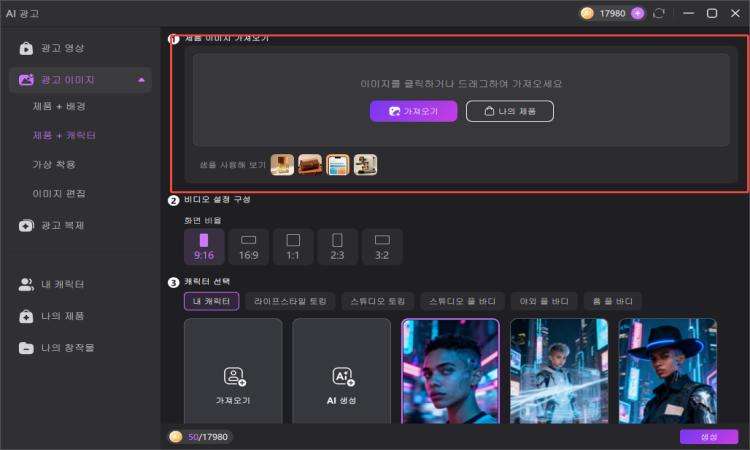Select the character wearing a black hat
Screen dimensions: 750x450
coord(668,371)
